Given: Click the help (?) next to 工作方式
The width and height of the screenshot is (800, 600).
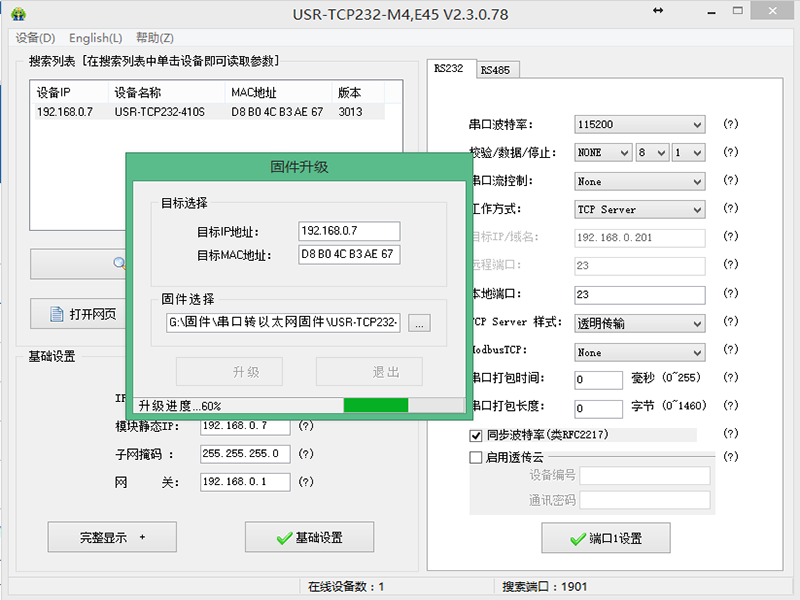Looking at the screenshot, I should pos(730,210).
